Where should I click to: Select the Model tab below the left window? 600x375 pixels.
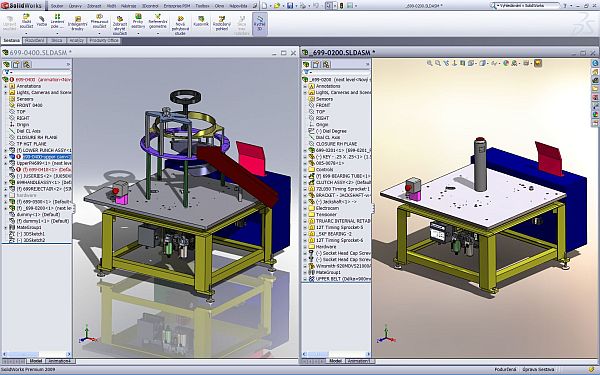[36, 361]
